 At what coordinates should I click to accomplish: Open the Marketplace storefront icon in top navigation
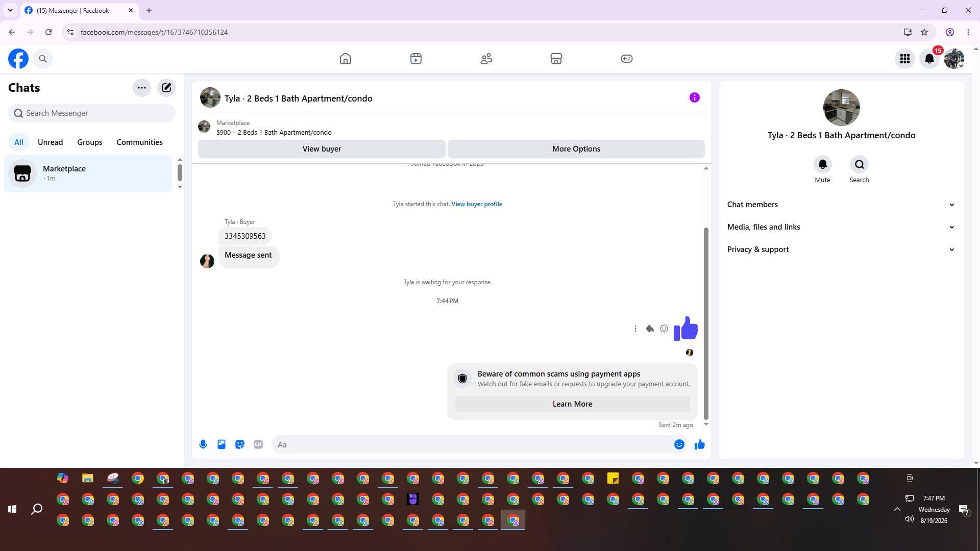click(556, 59)
